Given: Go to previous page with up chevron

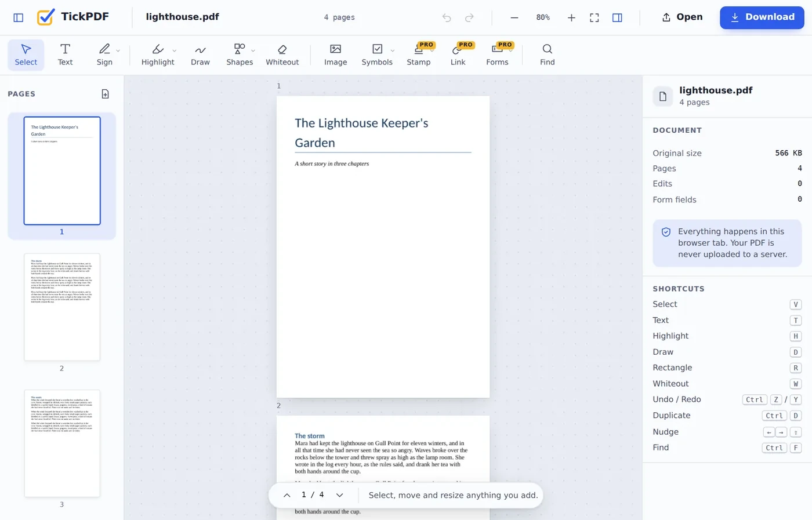Looking at the screenshot, I should coord(287,495).
